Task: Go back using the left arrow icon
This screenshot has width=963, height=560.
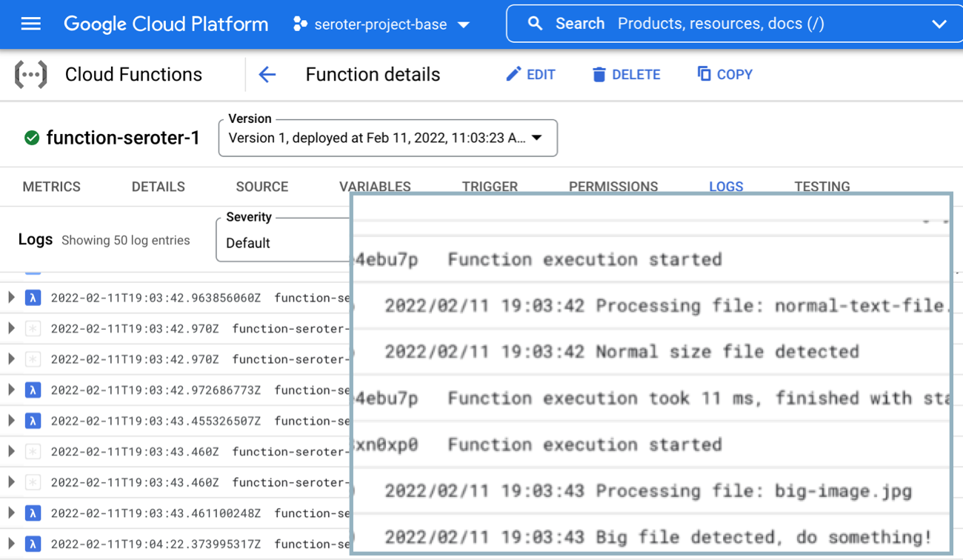Action: [267, 75]
